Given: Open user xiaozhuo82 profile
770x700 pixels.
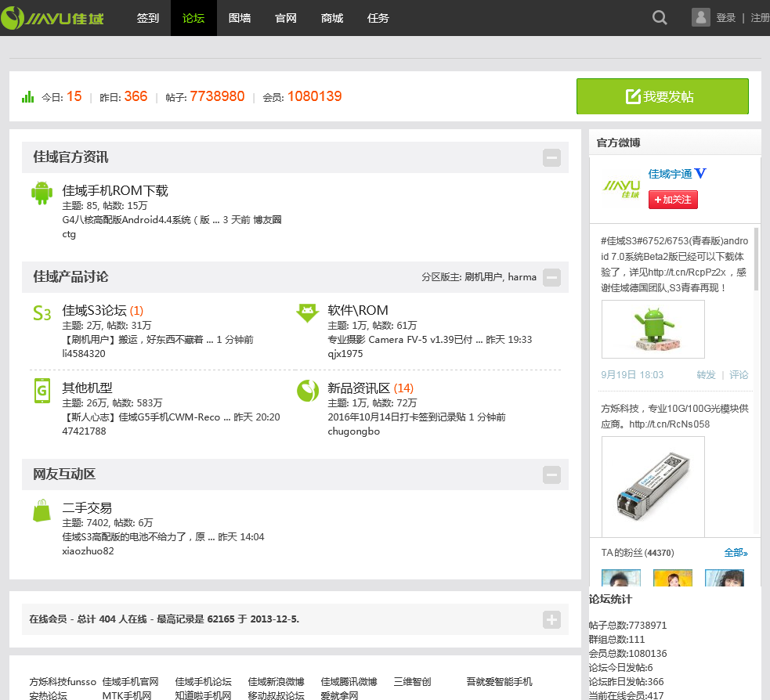Looking at the screenshot, I should pos(88,551).
